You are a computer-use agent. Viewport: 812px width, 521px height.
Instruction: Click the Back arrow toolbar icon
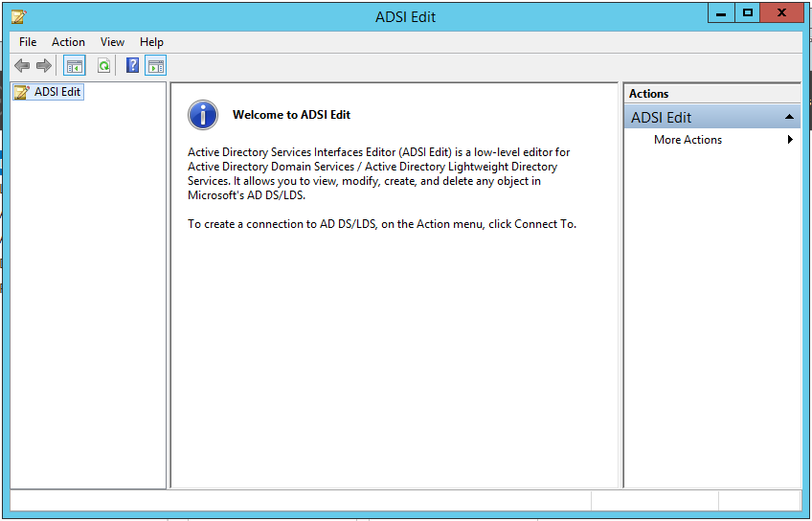coord(22,66)
